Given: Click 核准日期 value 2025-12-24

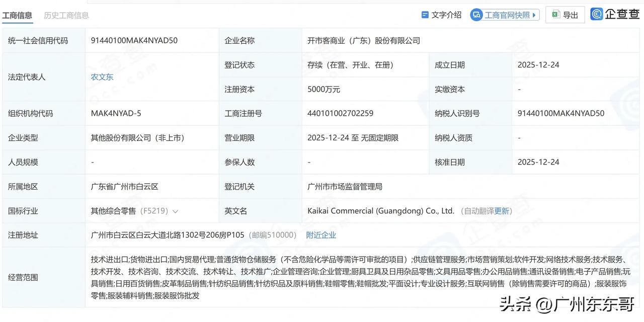Looking at the screenshot, I should click(x=538, y=162).
